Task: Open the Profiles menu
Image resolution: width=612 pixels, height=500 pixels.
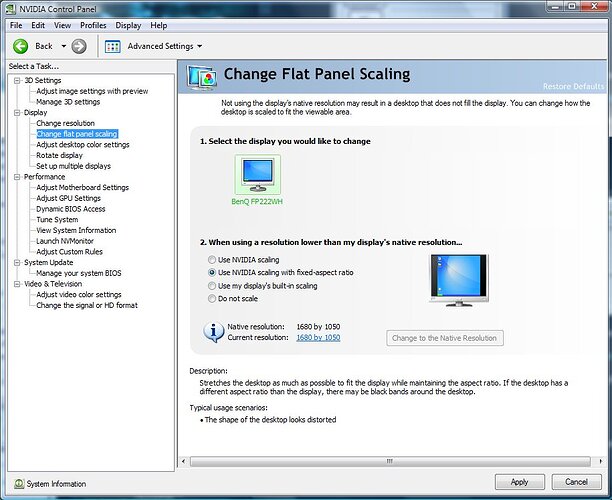Action: point(93,24)
